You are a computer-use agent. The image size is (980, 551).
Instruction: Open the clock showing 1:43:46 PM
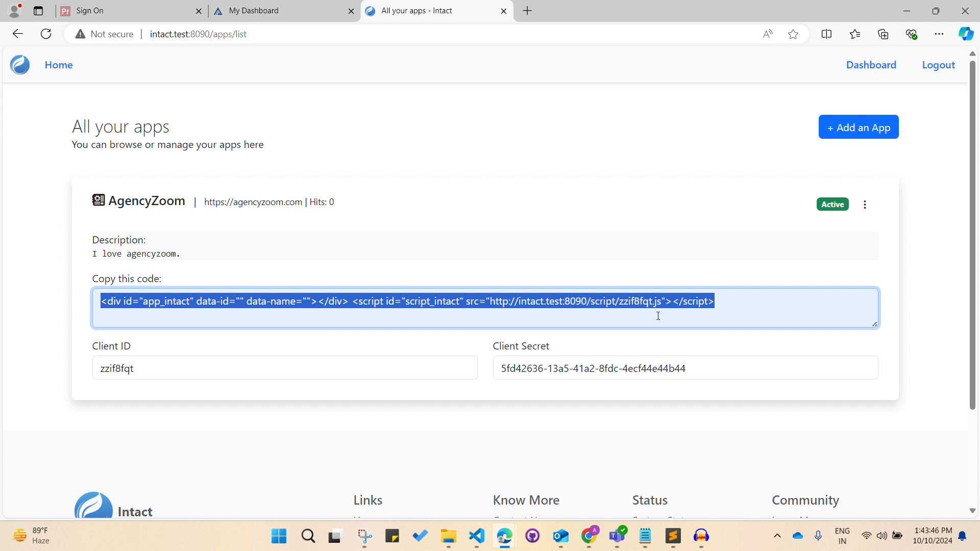tap(933, 536)
